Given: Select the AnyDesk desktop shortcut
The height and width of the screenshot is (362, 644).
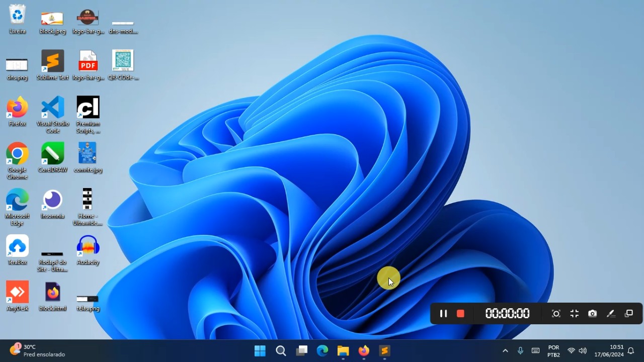Looking at the screenshot, I should click(x=18, y=297).
